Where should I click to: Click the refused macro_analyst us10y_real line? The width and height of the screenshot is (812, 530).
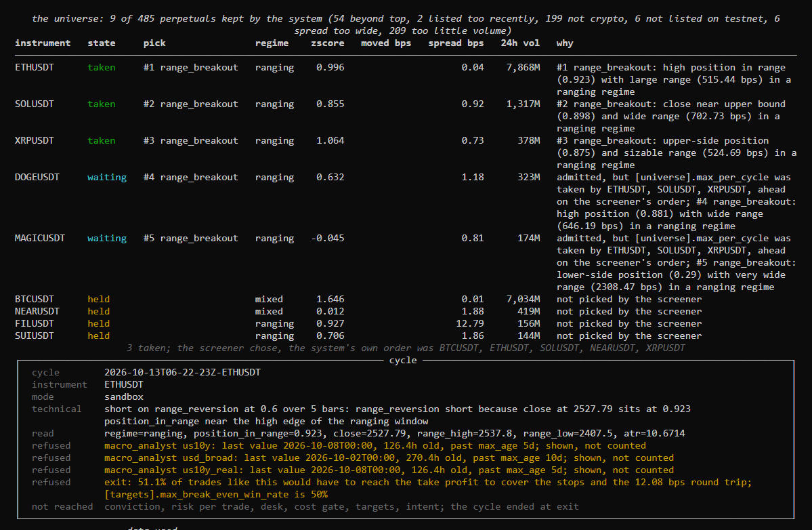(x=389, y=470)
